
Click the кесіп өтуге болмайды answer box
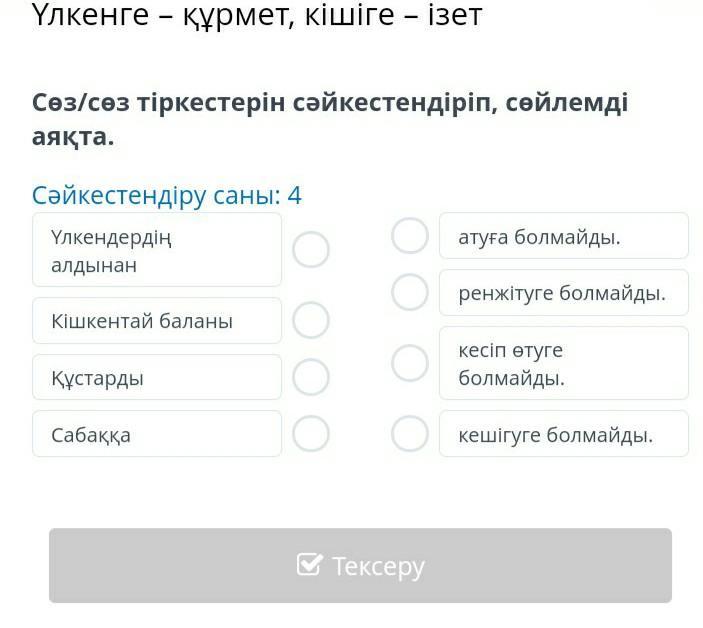coord(563,363)
